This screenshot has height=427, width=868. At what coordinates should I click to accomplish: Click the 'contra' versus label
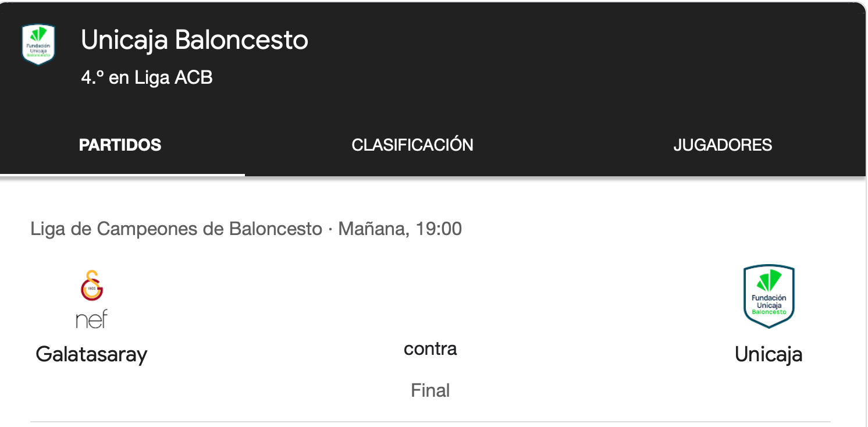coord(431,348)
